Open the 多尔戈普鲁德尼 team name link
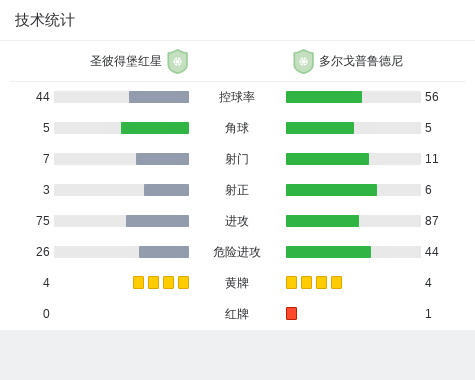Image resolution: width=475 pixels, height=380 pixels. click(x=361, y=61)
